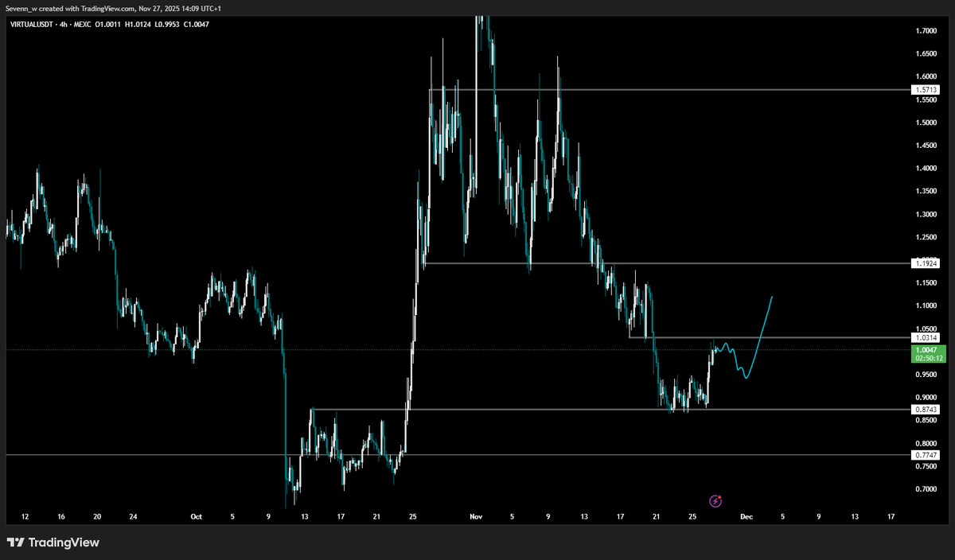Screen dimensions: 955x560
Task: Select the 1.5713 price level label
Action: click(926, 90)
